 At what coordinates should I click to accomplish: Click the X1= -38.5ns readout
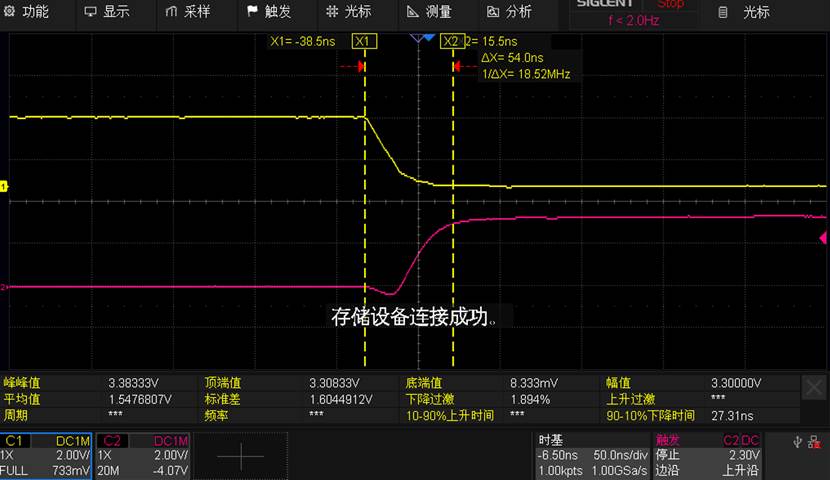(x=302, y=41)
